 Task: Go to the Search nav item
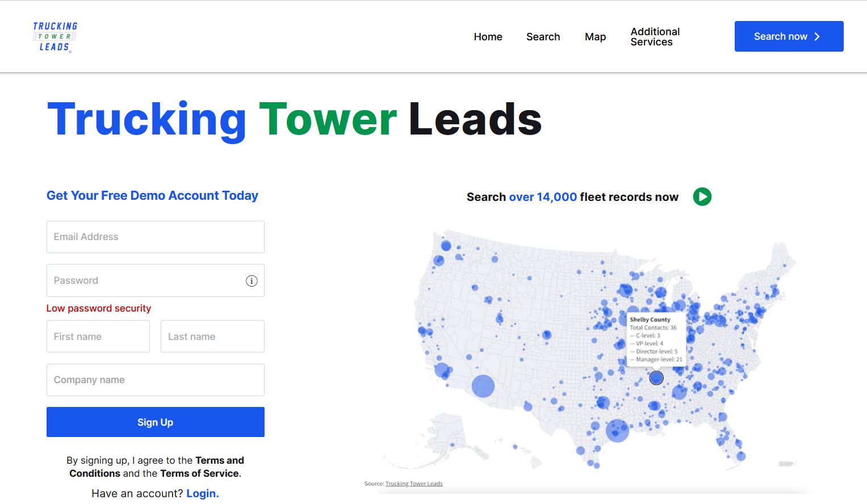pos(543,37)
